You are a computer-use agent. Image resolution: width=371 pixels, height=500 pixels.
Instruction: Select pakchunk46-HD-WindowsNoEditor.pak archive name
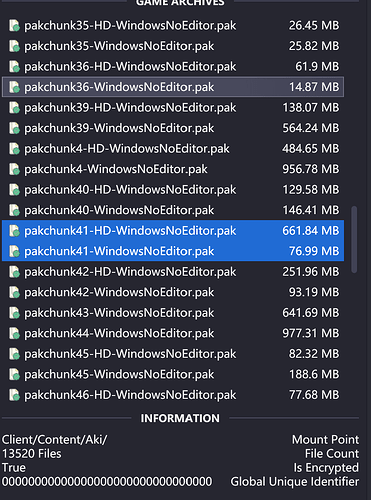click(x=130, y=395)
